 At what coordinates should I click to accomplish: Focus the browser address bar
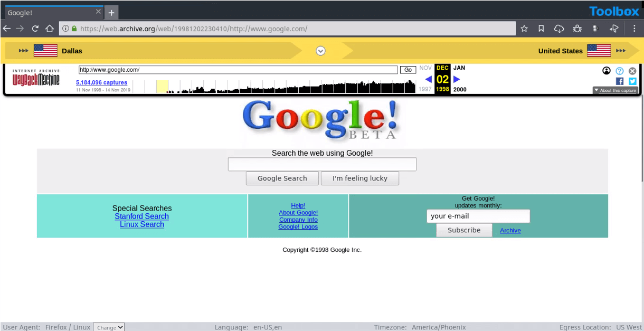coord(287,29)
